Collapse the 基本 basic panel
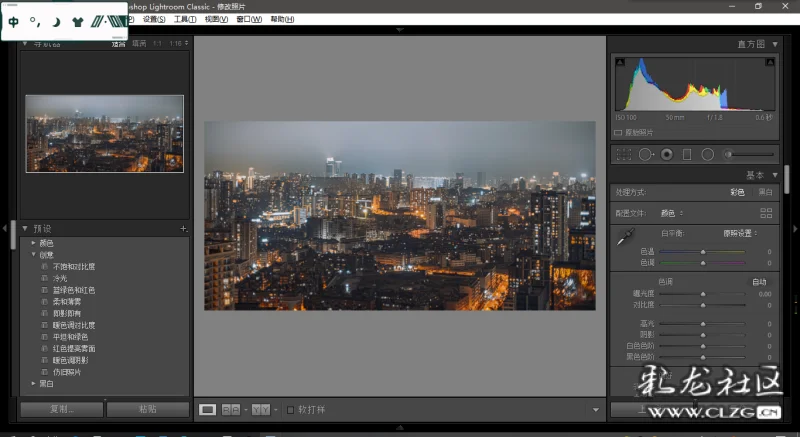 tap(775, 175)
